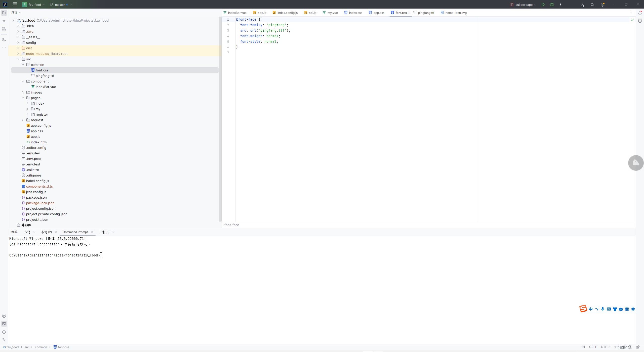Open the Services tool window icon
This screenshot has width=644, height=352.
4,316
